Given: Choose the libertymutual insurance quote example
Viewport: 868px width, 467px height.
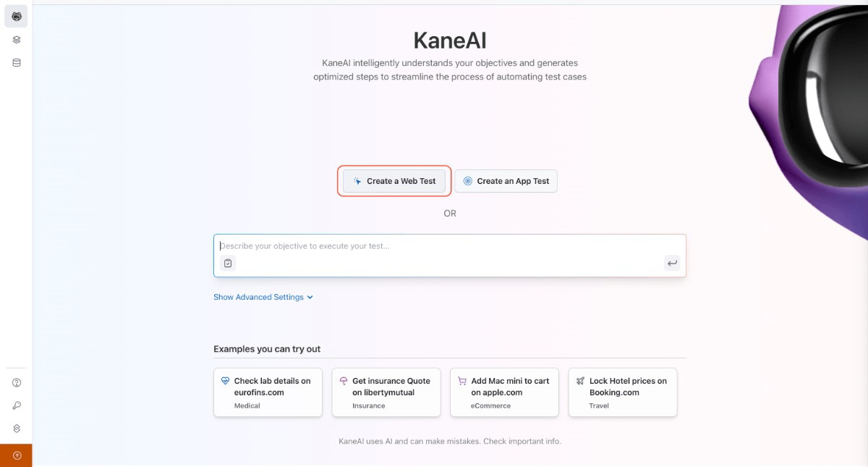Looking at the screenshot, I should pos(386,392).
